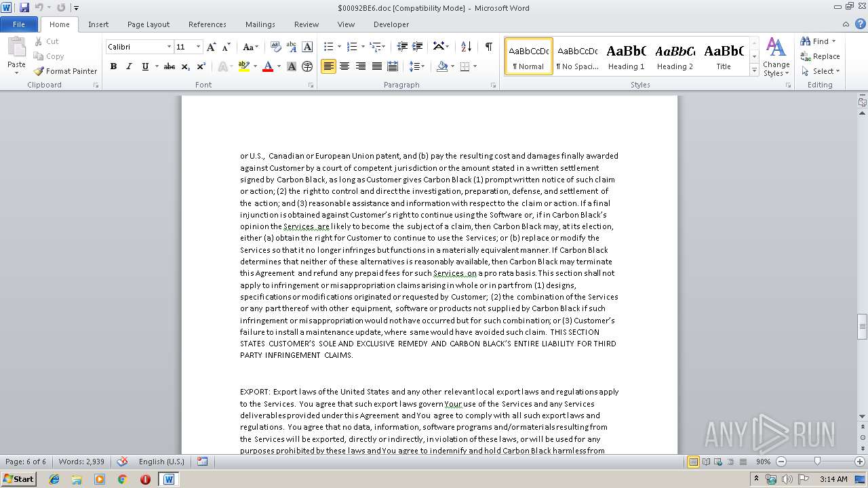The width and height of the screenshot is (868, 488).
Task: Open Underline style dropdown arrow
Action: coord(157,66)
